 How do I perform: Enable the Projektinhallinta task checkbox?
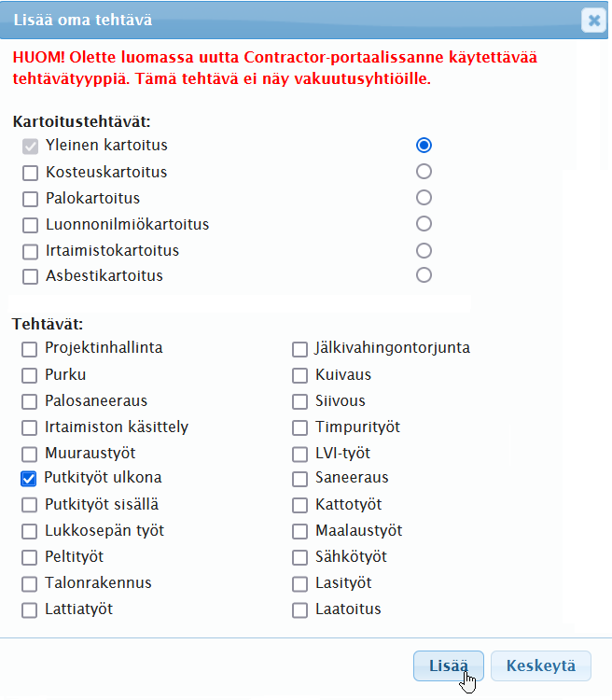(30, 349)
